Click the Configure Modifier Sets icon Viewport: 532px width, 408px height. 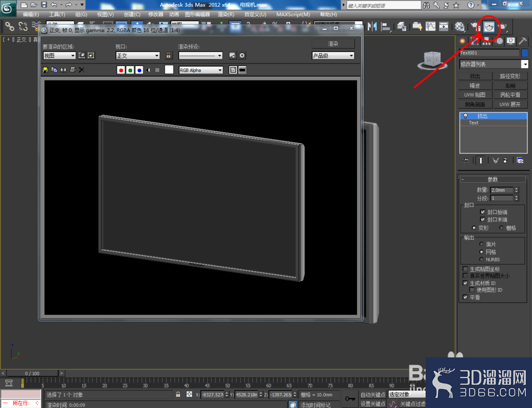click(x=520, y=160)
